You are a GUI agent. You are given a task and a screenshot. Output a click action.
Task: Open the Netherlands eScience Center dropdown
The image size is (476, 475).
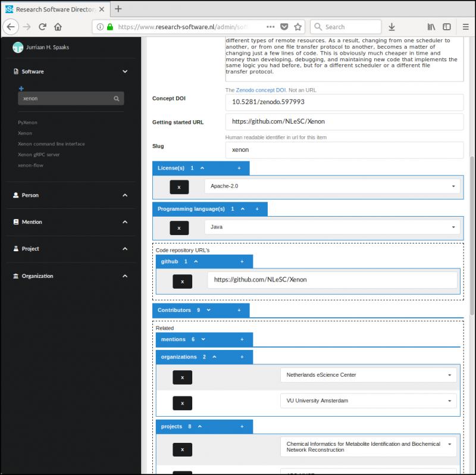368,375
